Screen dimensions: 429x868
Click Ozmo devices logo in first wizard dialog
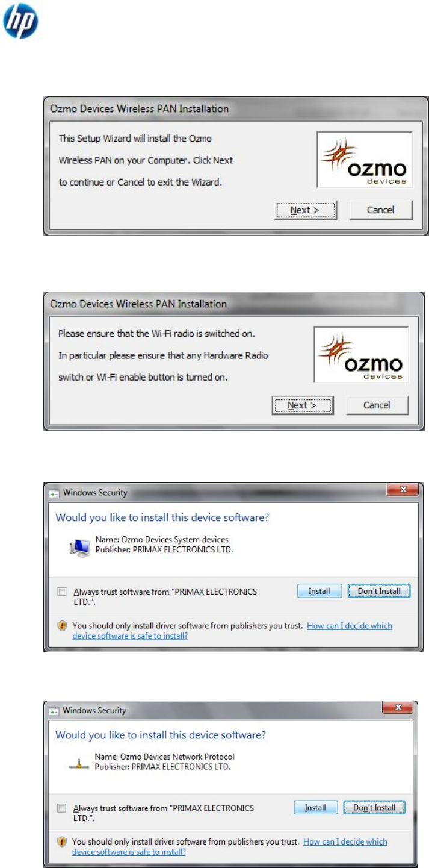(365, 159)
